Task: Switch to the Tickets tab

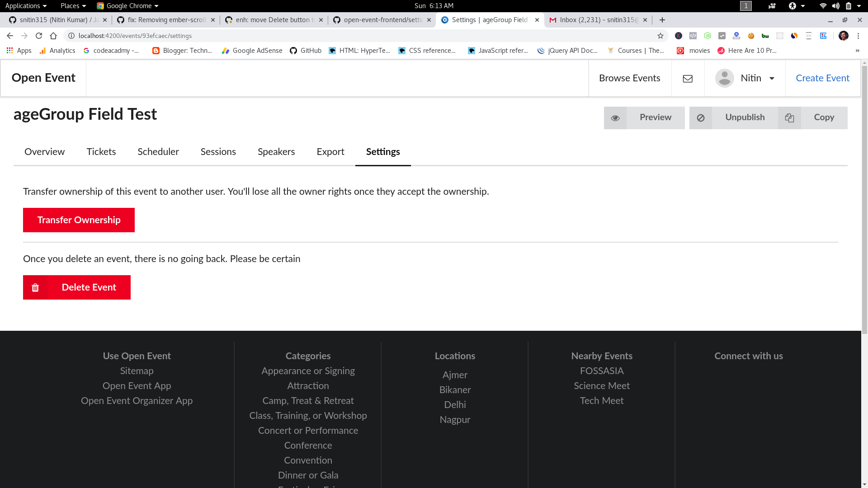Action: 101,152
